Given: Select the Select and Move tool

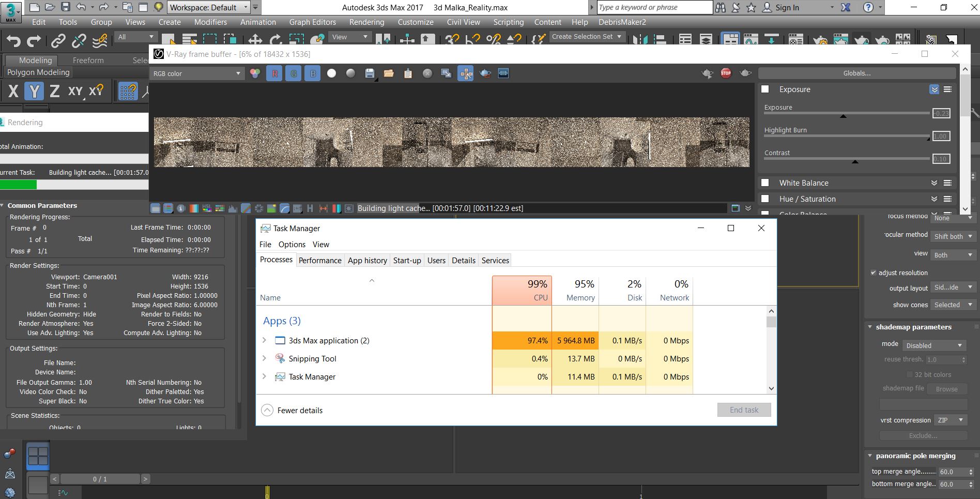Looking at the screenshot, I should tap(254, 41).
